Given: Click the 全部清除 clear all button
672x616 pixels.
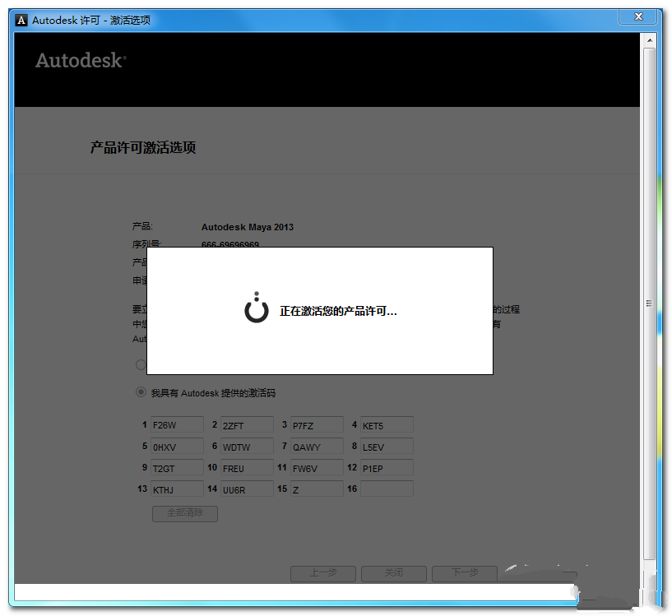Looking at the screenshot, I should tap(185, 513).
